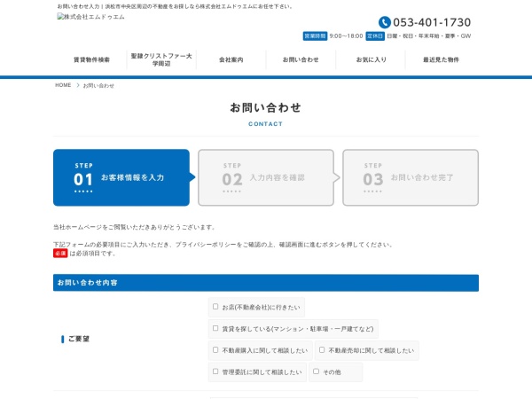
Task: Go to the 会社案内 page
Action: 231,59
